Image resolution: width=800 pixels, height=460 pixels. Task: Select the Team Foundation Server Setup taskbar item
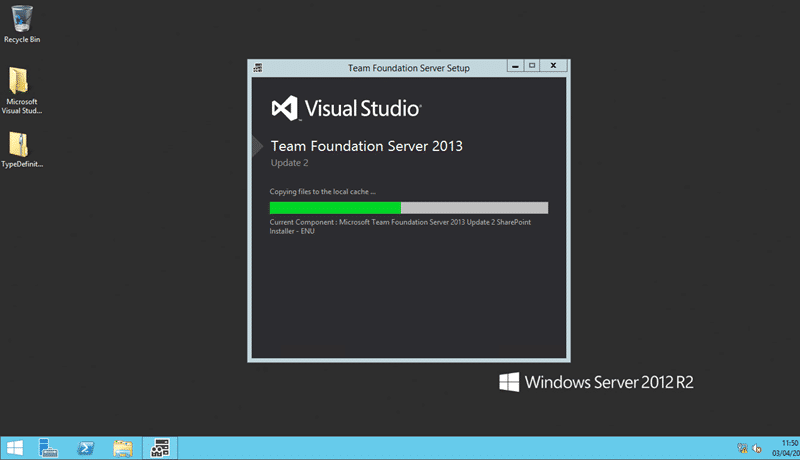(160, 448)
